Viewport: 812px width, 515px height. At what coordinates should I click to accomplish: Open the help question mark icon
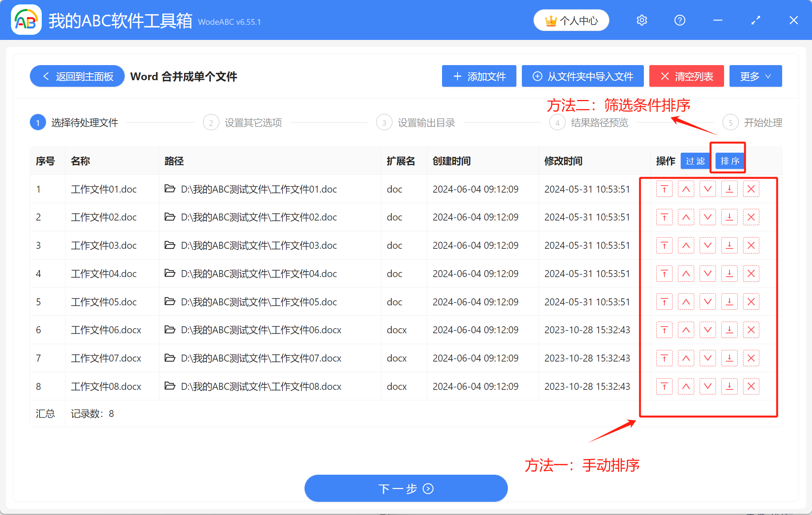tap(680, 20)
